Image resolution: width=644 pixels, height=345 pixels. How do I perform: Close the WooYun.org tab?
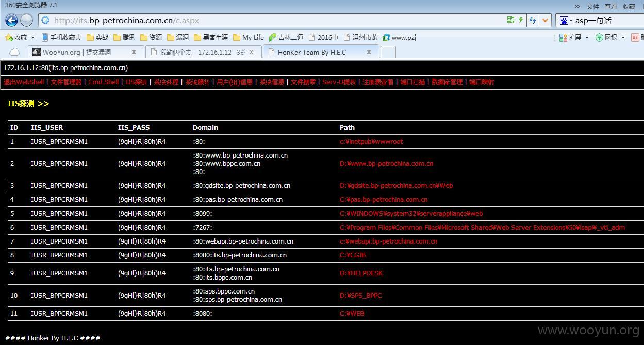(134, 52)
